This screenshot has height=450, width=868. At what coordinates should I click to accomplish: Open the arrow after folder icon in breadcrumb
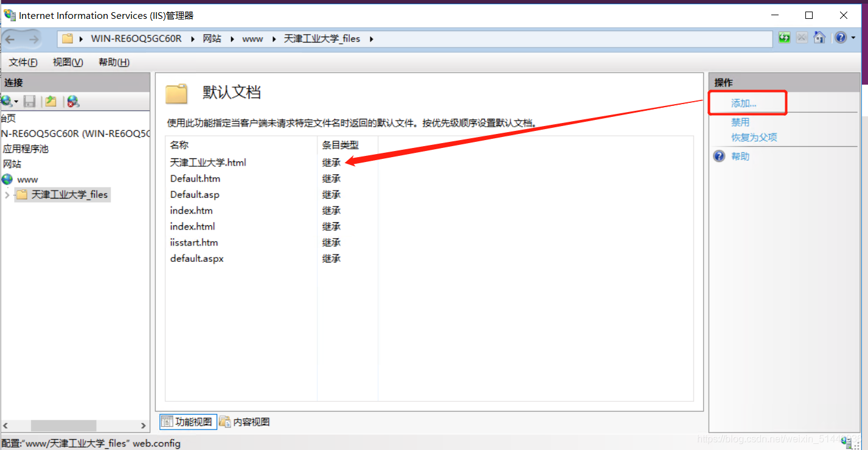pyautogui.click(x=81, y=39)
